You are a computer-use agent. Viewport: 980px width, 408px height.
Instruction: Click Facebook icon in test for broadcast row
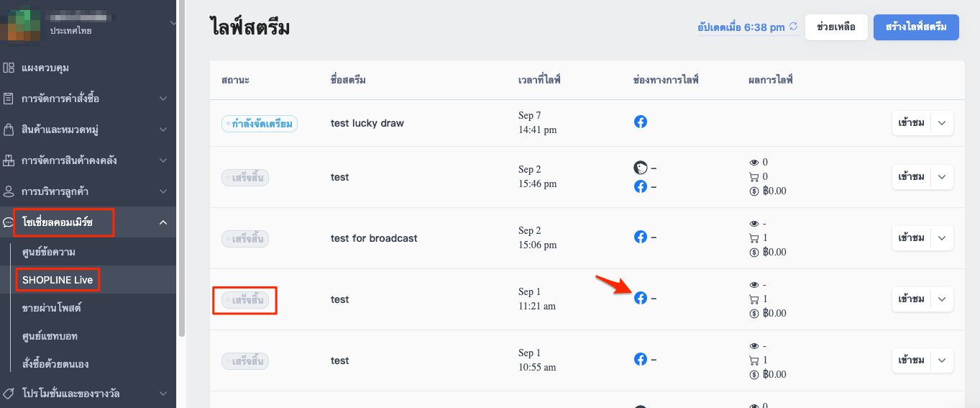641,237
